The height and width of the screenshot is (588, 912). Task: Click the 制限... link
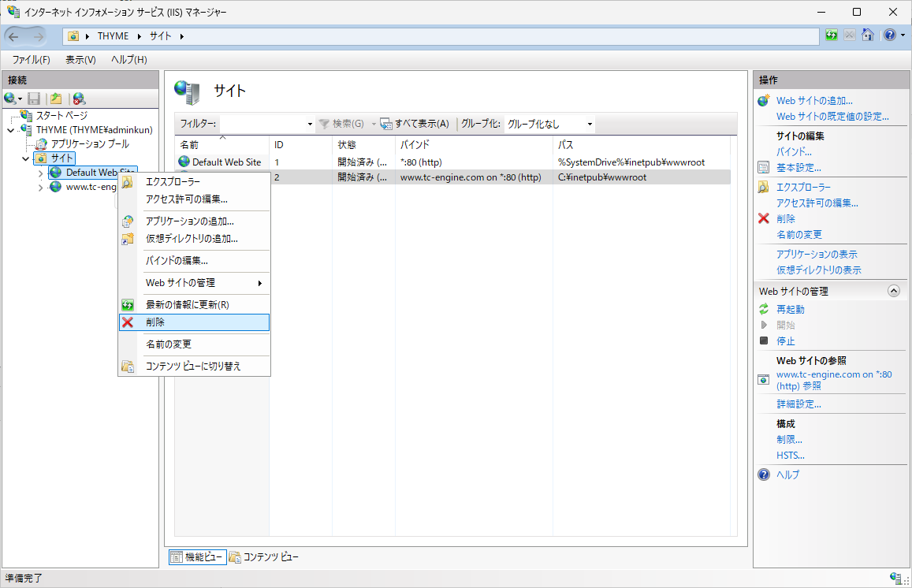tap(789, 440)
